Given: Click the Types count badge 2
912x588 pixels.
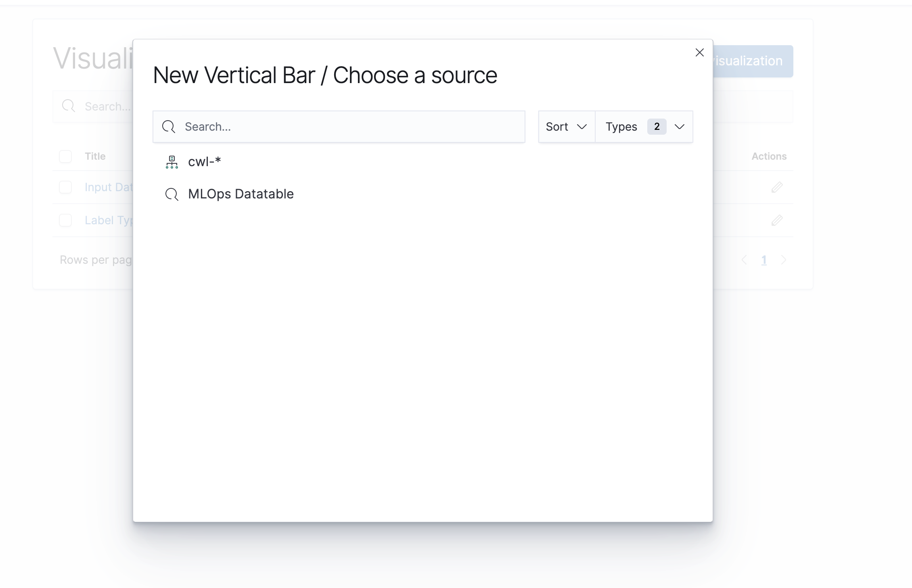Looking at the screenshot, I should click(x=657, y=127).
